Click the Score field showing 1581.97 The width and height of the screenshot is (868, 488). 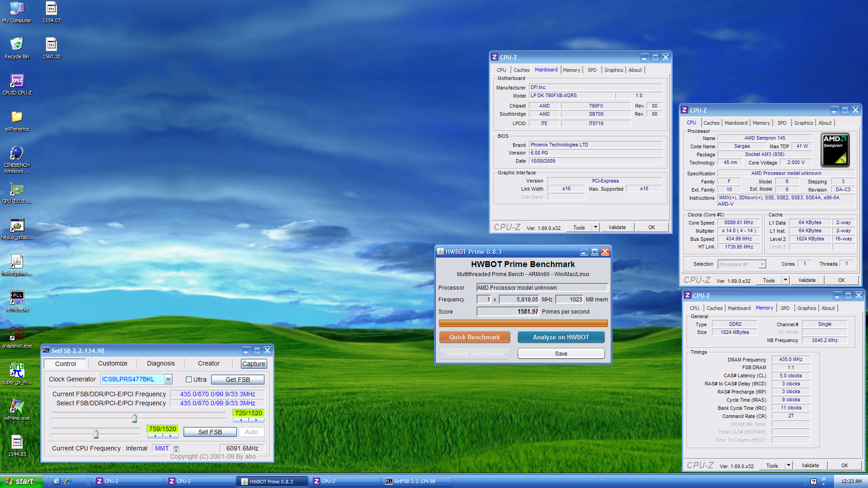coord(509,311)
